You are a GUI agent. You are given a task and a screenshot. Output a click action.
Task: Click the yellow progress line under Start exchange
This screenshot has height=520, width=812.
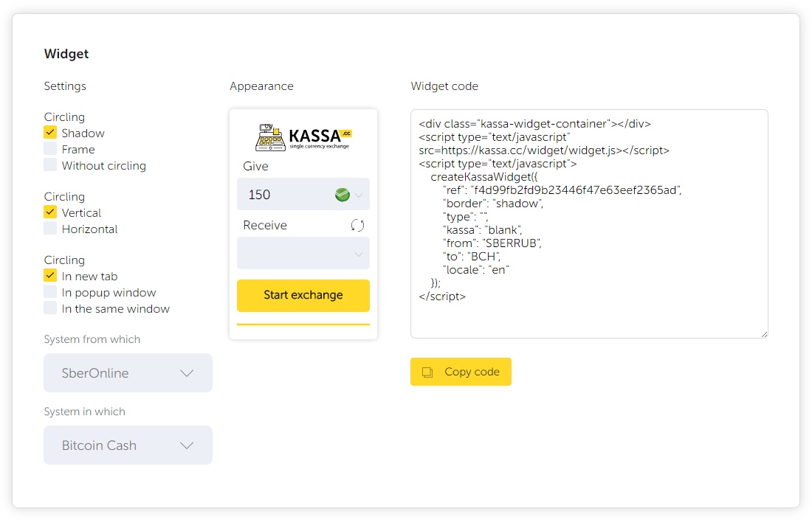(303, 325)
